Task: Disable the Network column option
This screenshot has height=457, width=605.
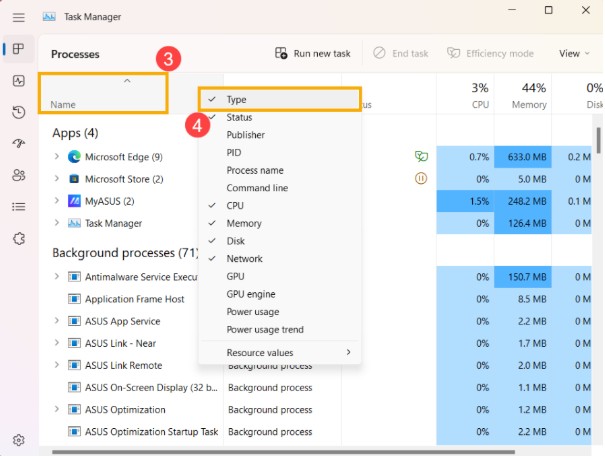Action: 244,259
